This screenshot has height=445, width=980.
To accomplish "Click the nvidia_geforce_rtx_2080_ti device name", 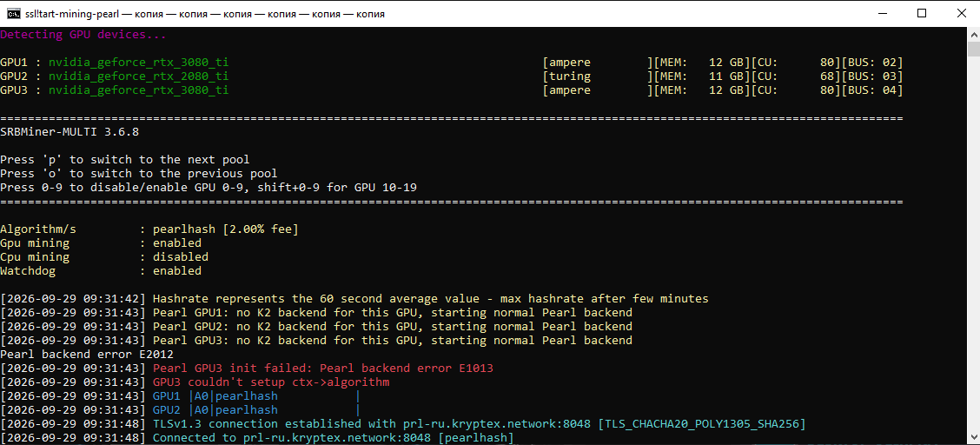I will pos(138,76).
